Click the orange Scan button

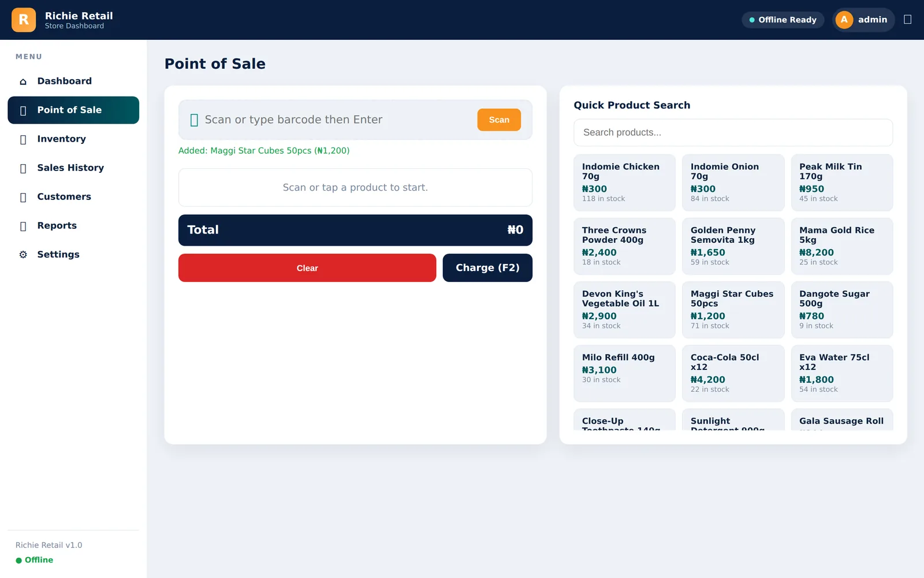pos(499,120)
